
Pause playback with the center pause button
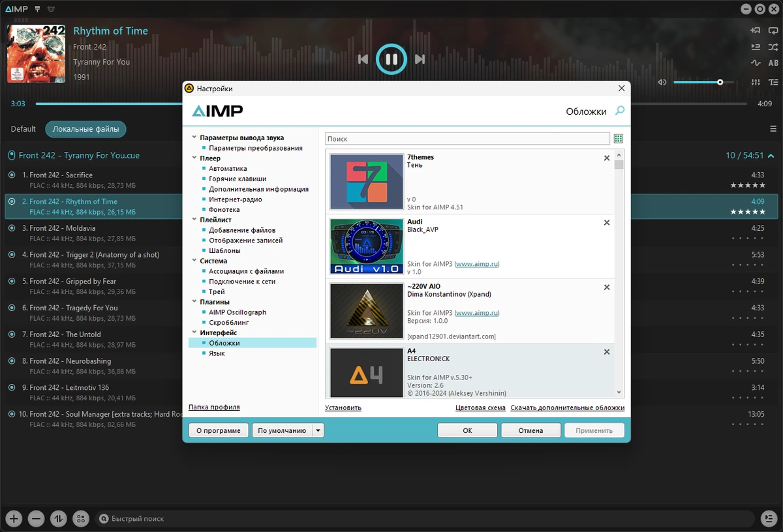coord(391,59)
